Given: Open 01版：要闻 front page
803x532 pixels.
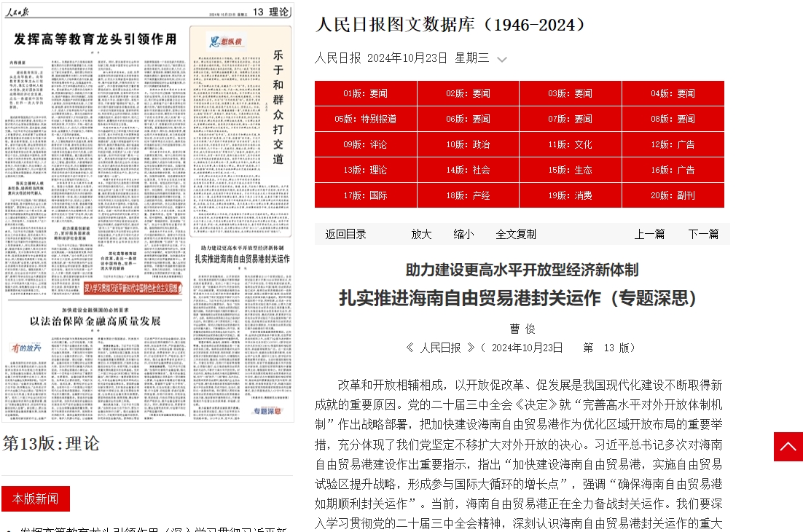Looking at the screenshot, I should tap(366, 93).
